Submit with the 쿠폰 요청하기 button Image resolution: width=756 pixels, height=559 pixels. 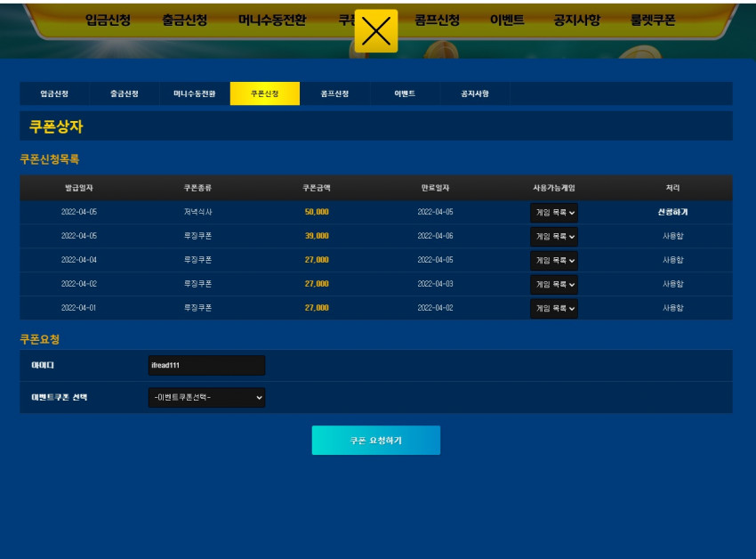(x=376, y=441)
